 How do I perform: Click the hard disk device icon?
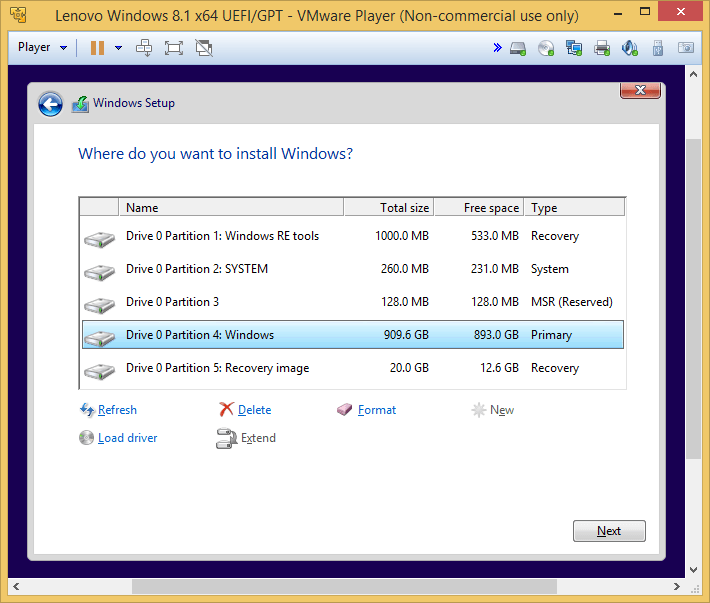coord(518,48)
